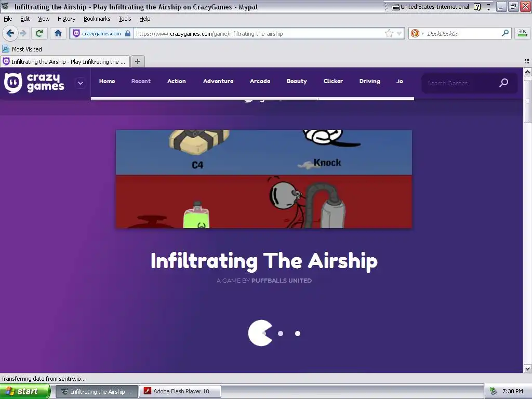532x399 pixels.
Task: Open the Recent games link
Action: [141, 81]
